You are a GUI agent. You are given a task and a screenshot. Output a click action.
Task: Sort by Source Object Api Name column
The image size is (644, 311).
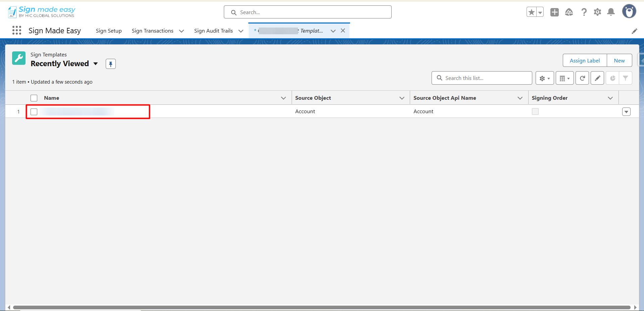pyautogui.click(x=445, y=98)
